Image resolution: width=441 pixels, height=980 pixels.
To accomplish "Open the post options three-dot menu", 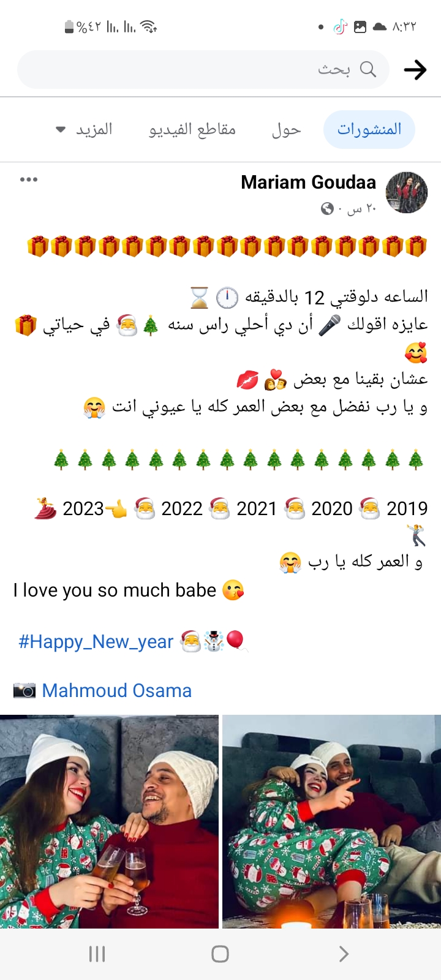I will [x=28, y=179].
